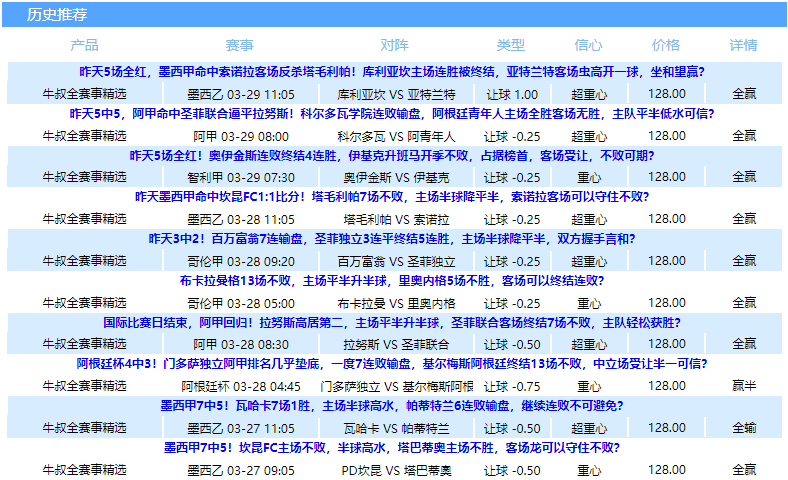Viewport: 788px width, 480px height.
Task: Click 超重心 in the 瓦哈卡 row
Action: pos(589,429)
